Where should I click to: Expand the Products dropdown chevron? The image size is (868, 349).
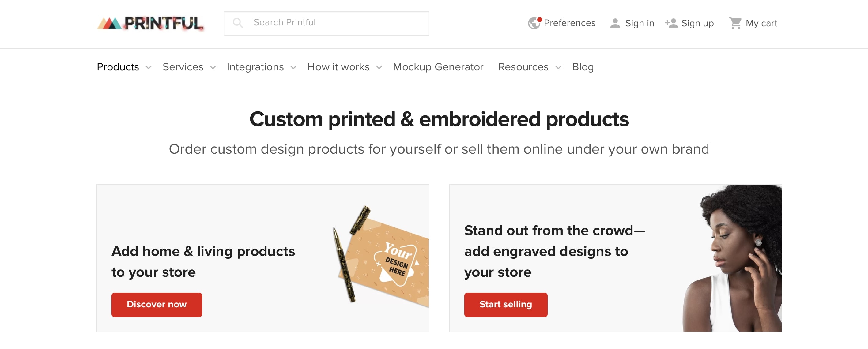pos(149,67)
